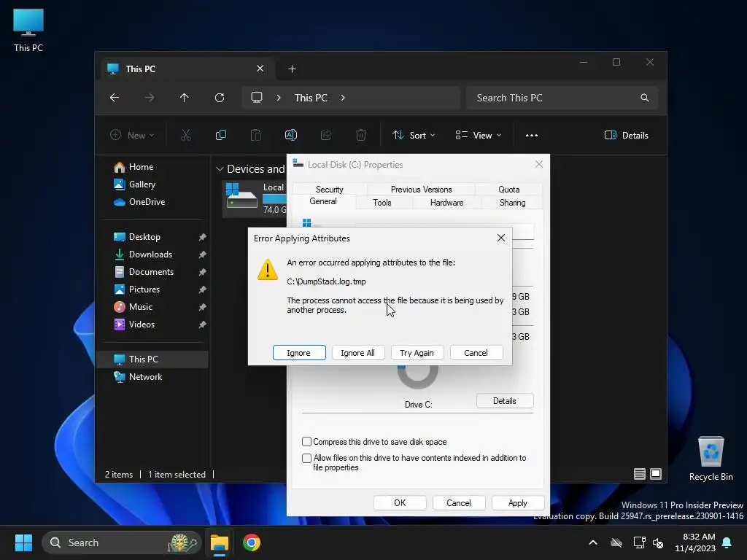The width and height of the screenshot is (747, 560).
Task: Open the New dropdown in Explorer toolbar
Action: tap(132, 135)
